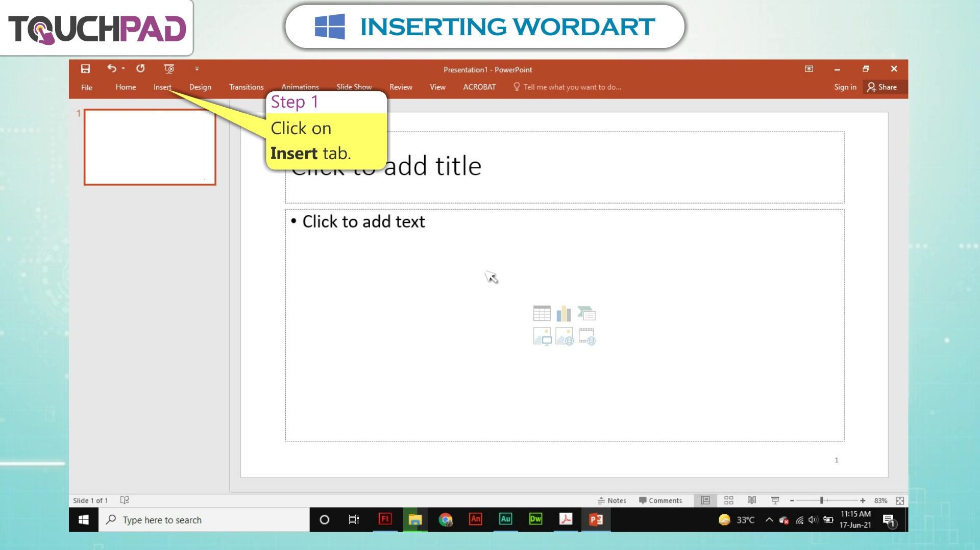Switch to Normal view icon
The width and height of the screenshot is (980, 550).
(705, 501)
